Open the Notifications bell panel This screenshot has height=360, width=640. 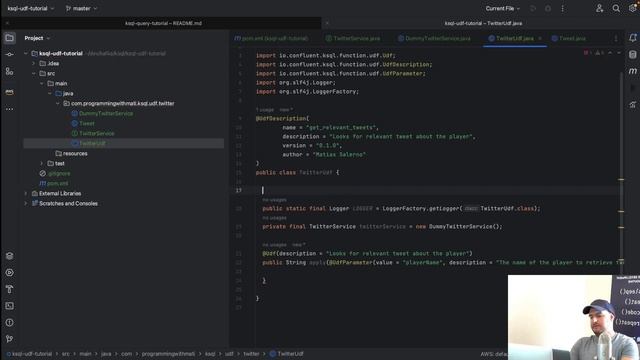coord(632,38)
